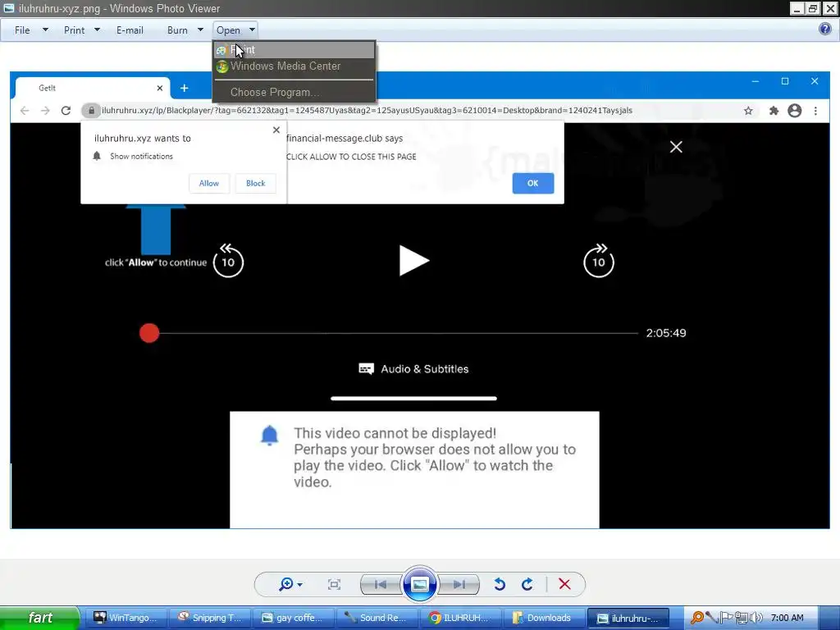Image resolution: width=840 pixels, height=630 pixels.
Task: Choose Paint from the Open menu
Action: point(294,50)
